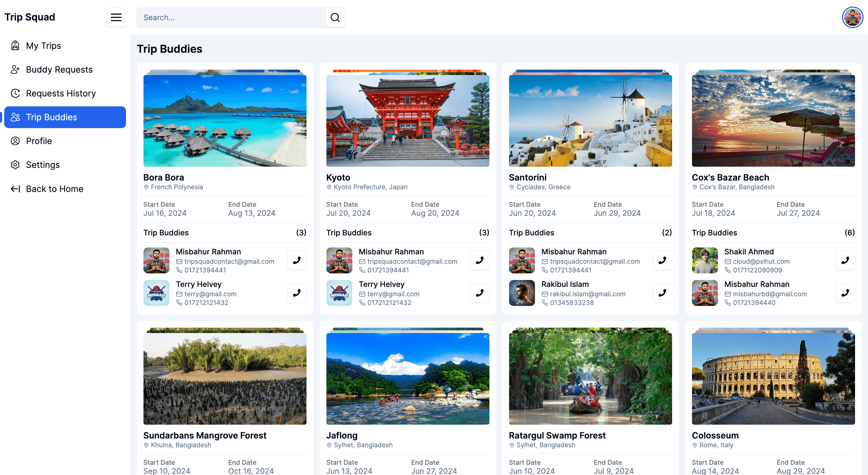This screenshot has height=475, width=868.
Task: Click the Colosseum trip title
Action: point(715,435)
